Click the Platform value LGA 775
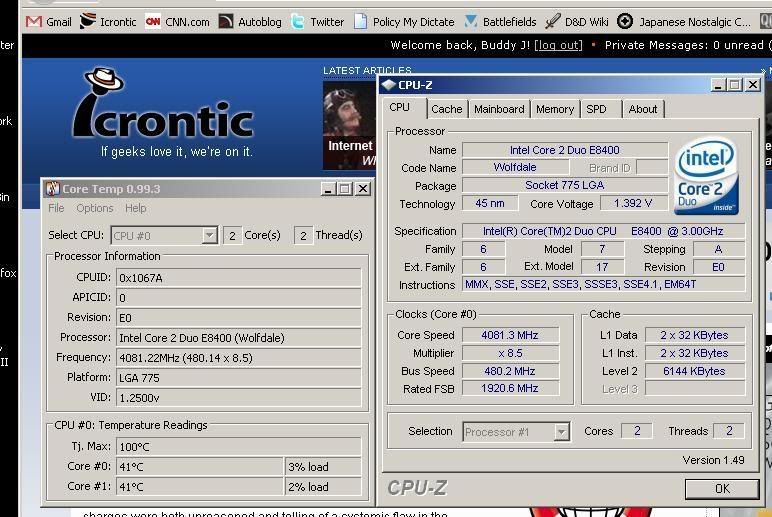The image size is (772, 517). click(239, 378)
